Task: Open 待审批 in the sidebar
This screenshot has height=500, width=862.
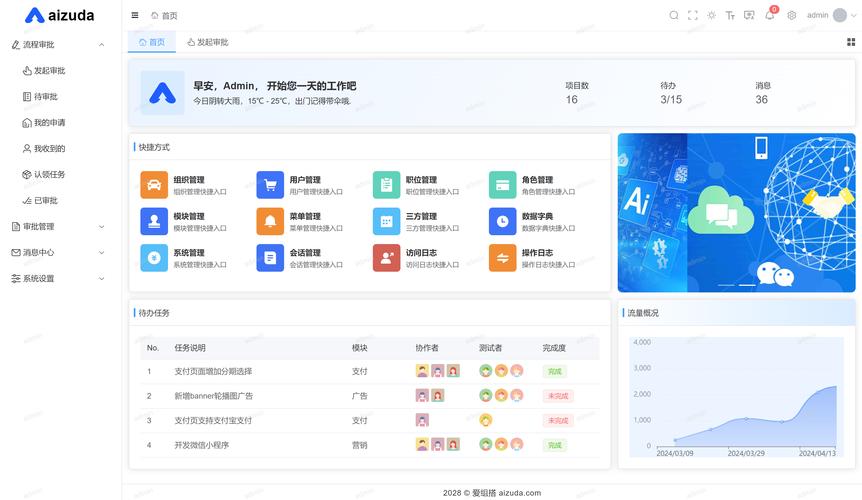Action: [x=58, y=97]
